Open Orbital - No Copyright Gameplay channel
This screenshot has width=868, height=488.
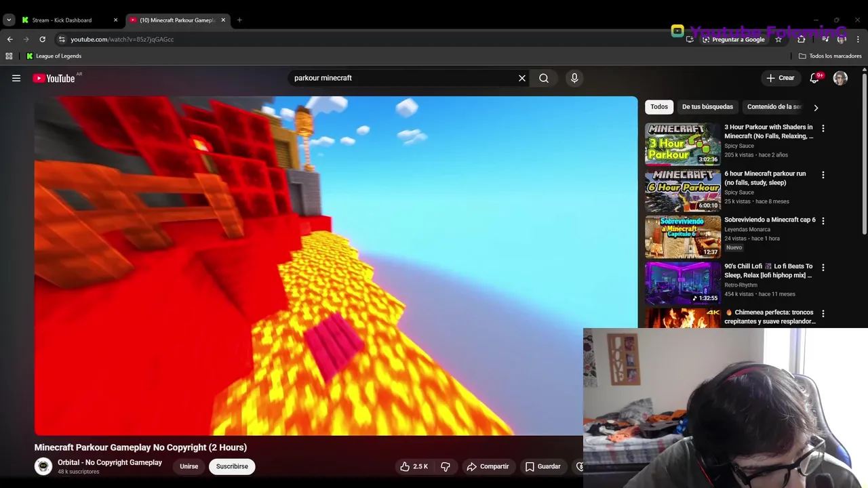[110, 462]
